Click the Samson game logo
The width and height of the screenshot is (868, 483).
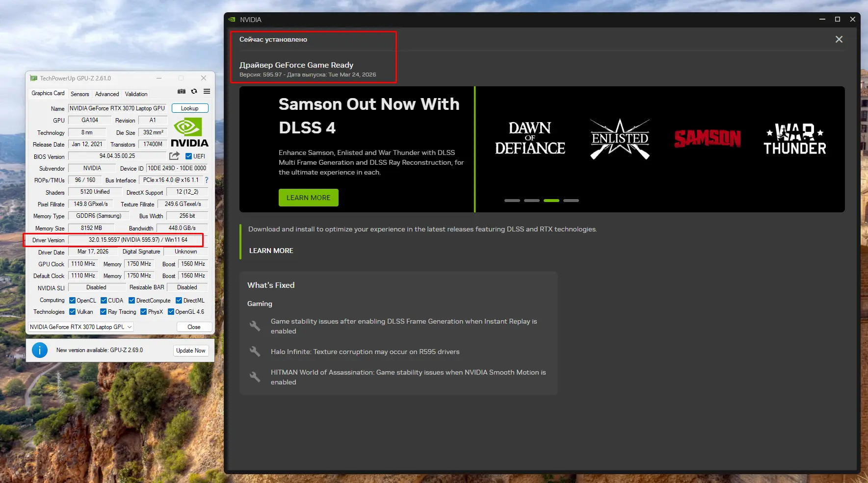point(707,139)
